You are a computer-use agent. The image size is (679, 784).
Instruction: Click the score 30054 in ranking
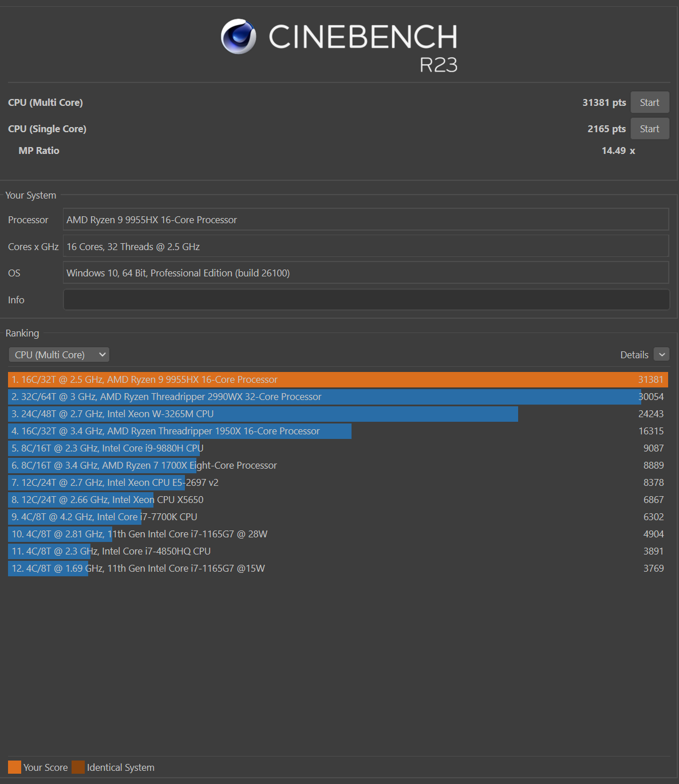pyautogui.click(x=651, y=397)
